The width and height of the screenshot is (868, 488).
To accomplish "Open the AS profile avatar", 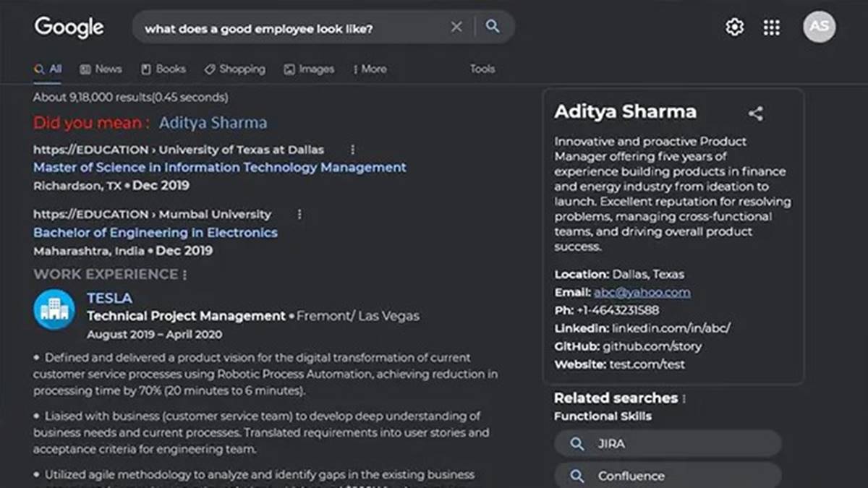I will coord(820,27).
